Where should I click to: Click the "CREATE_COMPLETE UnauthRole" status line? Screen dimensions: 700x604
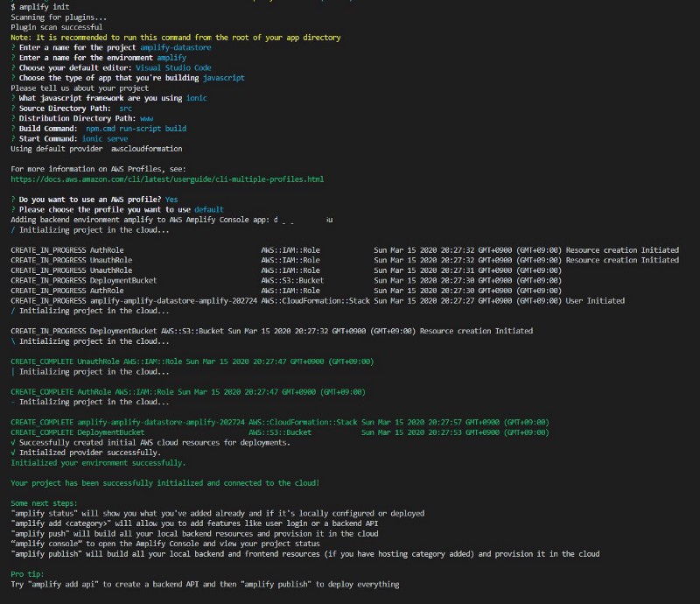(192, 362)
